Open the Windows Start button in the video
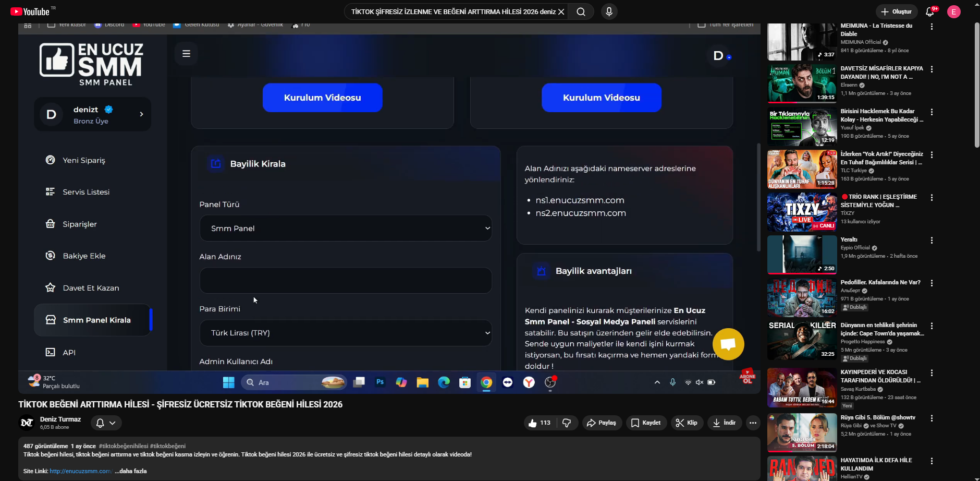Screen dimensions: 980x481 click(x=228, y=382)
